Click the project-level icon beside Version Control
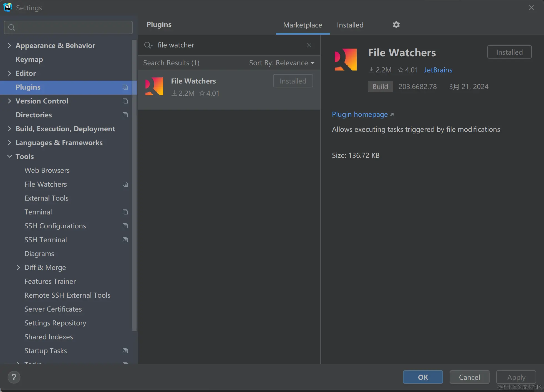Screen dimensions: 544x392 (x=125, y=101)
